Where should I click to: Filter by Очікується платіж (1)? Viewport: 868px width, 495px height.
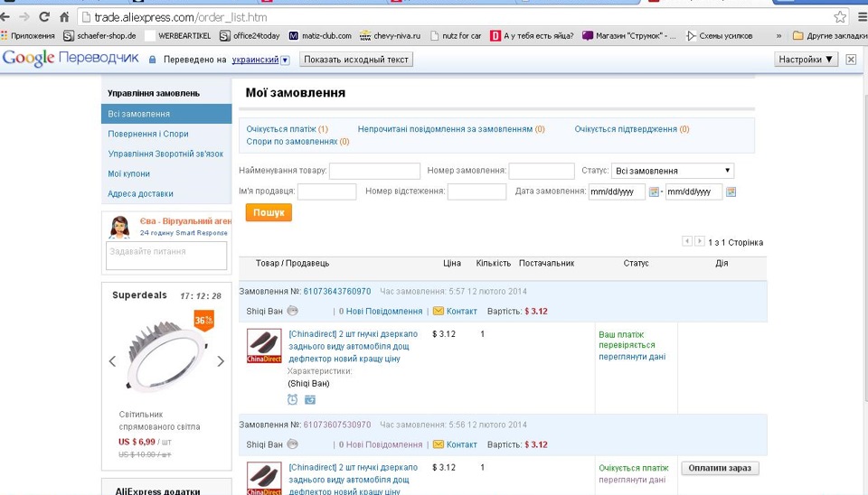(x=287, y=129)
